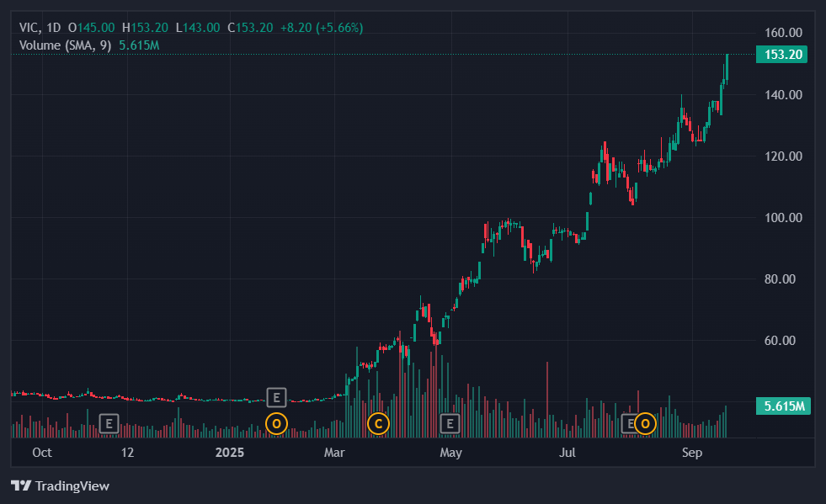Click the partially hidden E marker near August
This screenshot has height=504, width=826.
tap(628, 423)
